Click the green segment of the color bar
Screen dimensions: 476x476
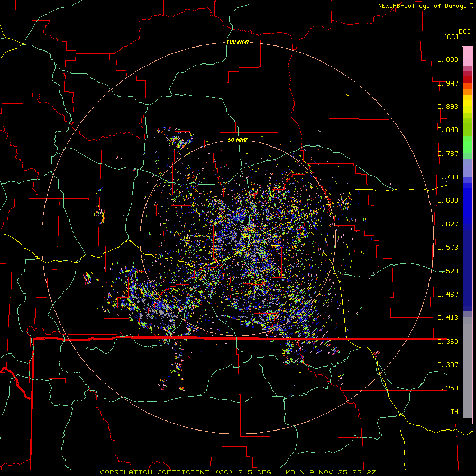point(467,144)
